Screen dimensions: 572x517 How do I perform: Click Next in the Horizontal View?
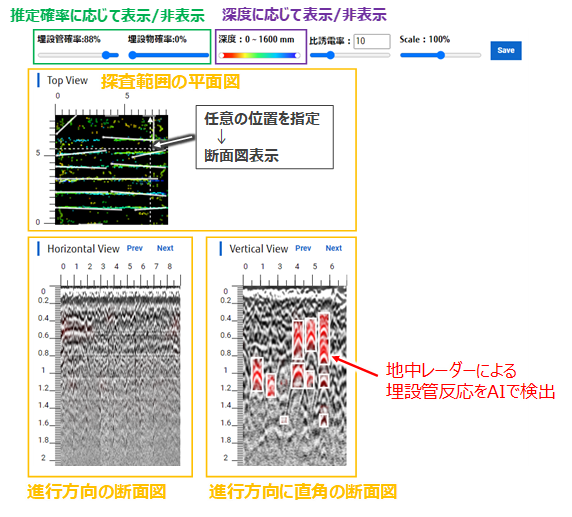165,248
